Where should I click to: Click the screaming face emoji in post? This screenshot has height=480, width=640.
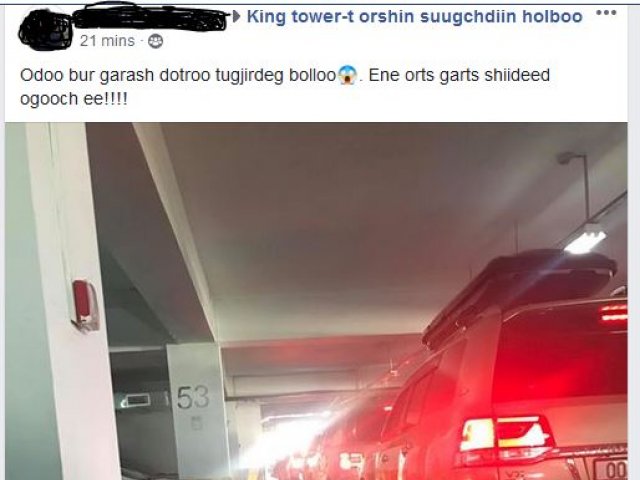point(347,76)
